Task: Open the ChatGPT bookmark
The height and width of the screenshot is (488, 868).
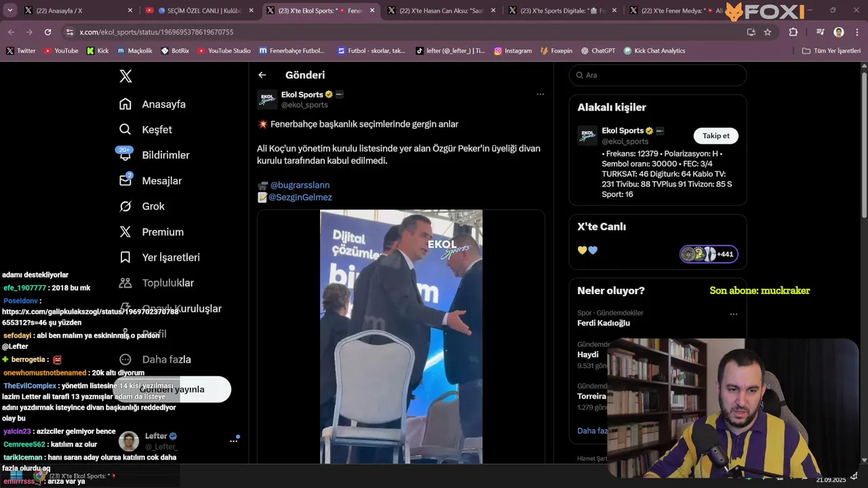Action: 597,51
